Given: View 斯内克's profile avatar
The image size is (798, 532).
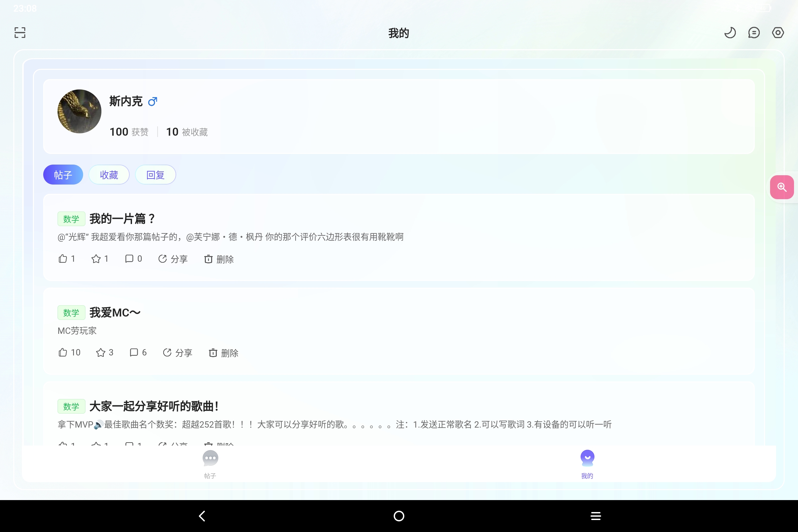Looking at the screenshot, I should tap(79, 112).
